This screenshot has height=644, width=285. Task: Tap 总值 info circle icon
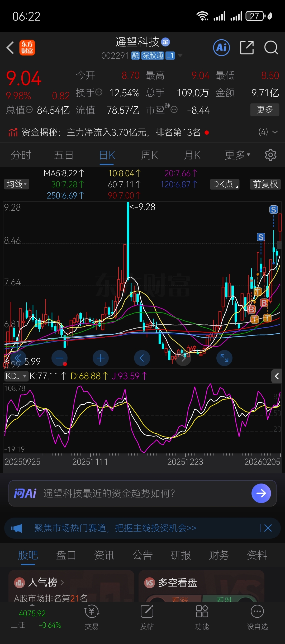[x=29, y=109]
